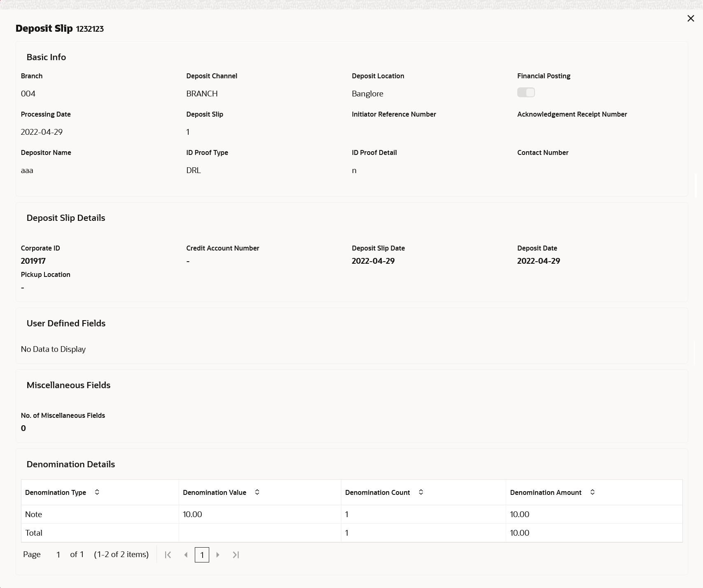Sort by Denomination Amount column

[x=592, y=492]
